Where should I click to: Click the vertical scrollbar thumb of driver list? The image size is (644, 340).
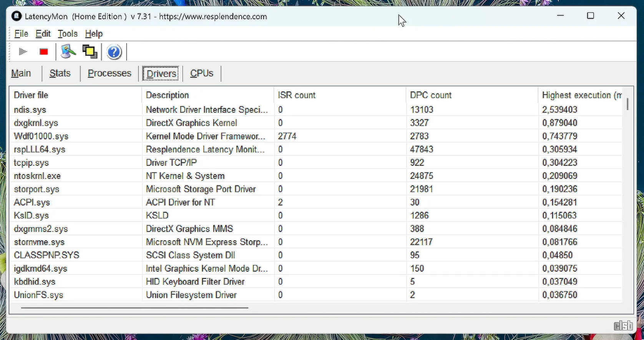click(x=627, y=104)
